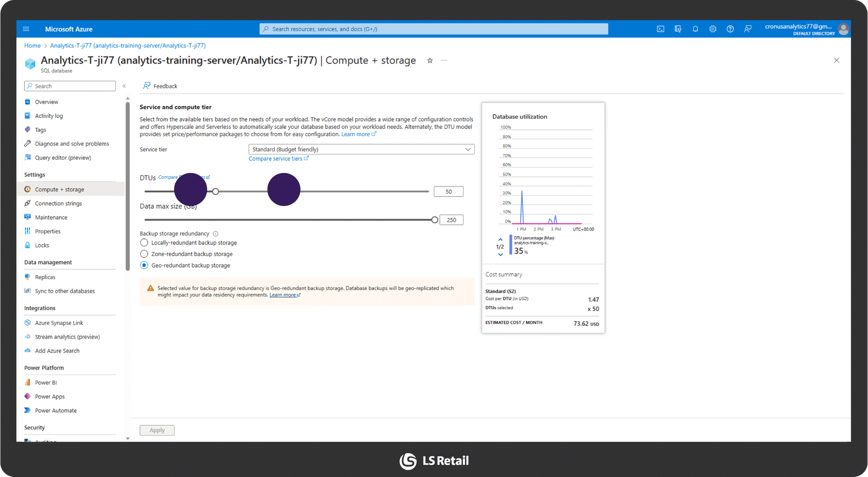Open Query editor (preview) menu item

63,158
